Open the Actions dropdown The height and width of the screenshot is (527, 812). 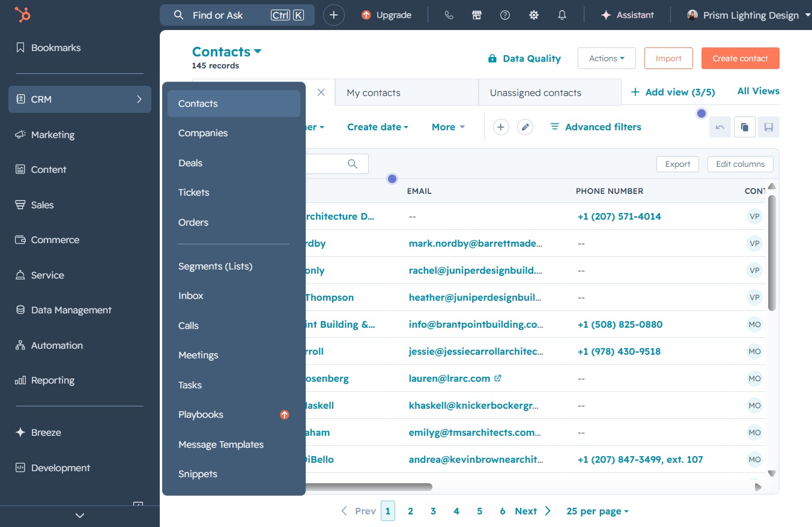[x=607, y=58]
